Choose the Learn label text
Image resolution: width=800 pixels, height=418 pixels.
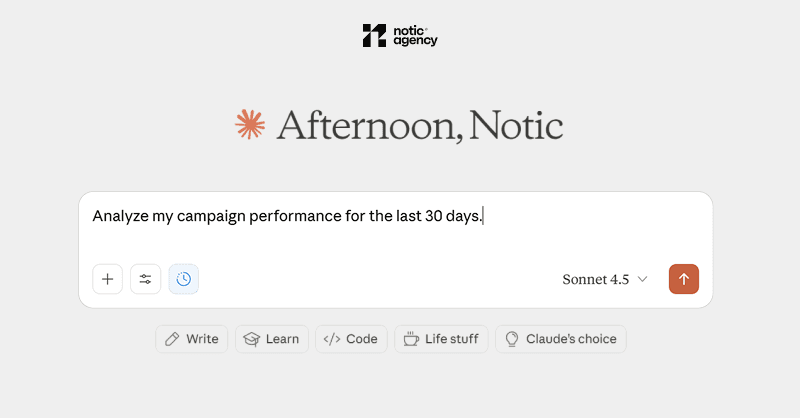click(x=282, y=339)
